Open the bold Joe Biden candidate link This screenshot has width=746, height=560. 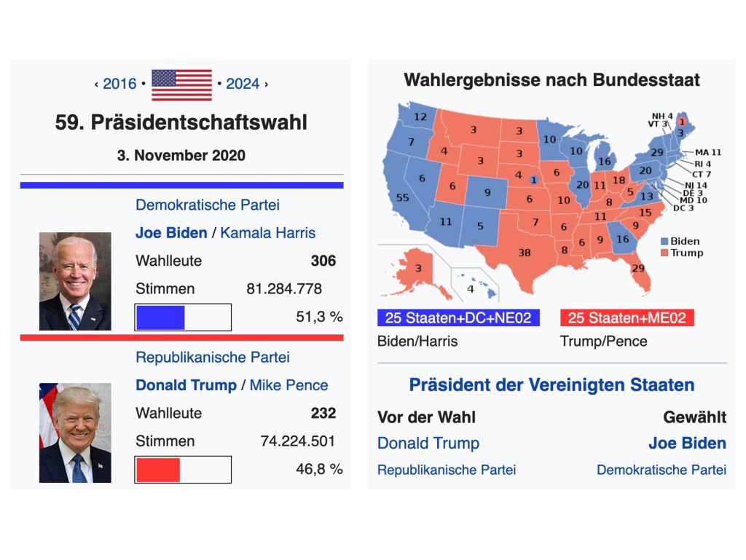(x=170, y=233)
